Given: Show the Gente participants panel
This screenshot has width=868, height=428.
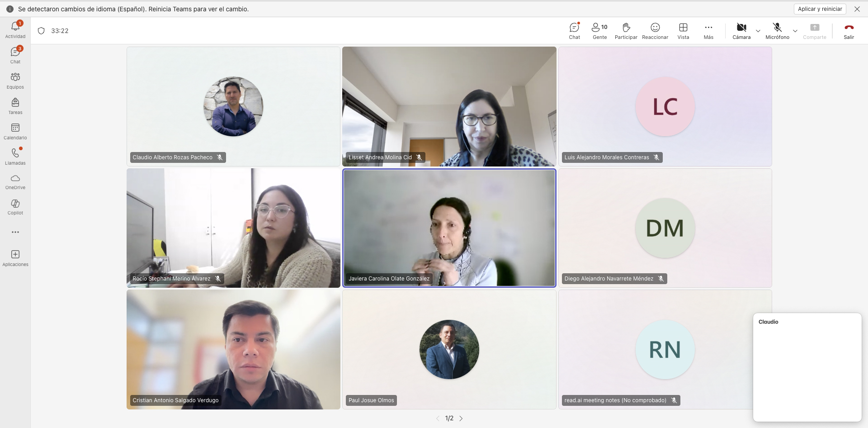Looking at the screenshot, I should click(x=599, y=31).
